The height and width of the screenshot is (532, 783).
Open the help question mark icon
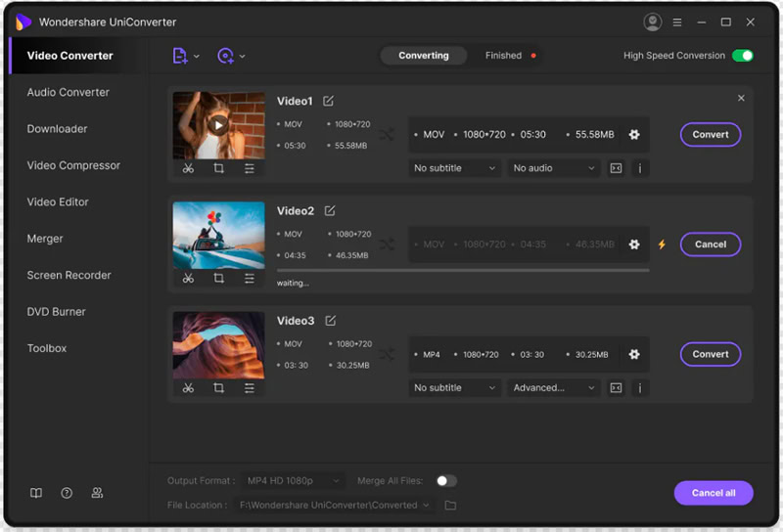click(x=67, y=493)
